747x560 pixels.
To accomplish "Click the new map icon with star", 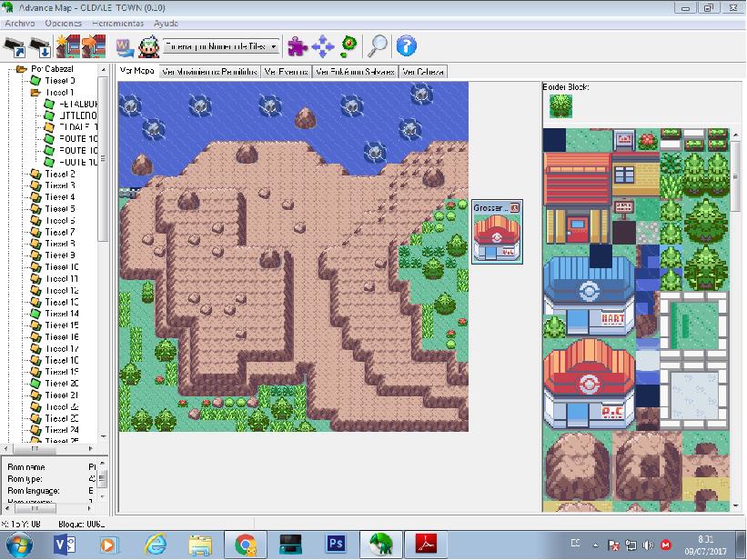I will 67,45.
